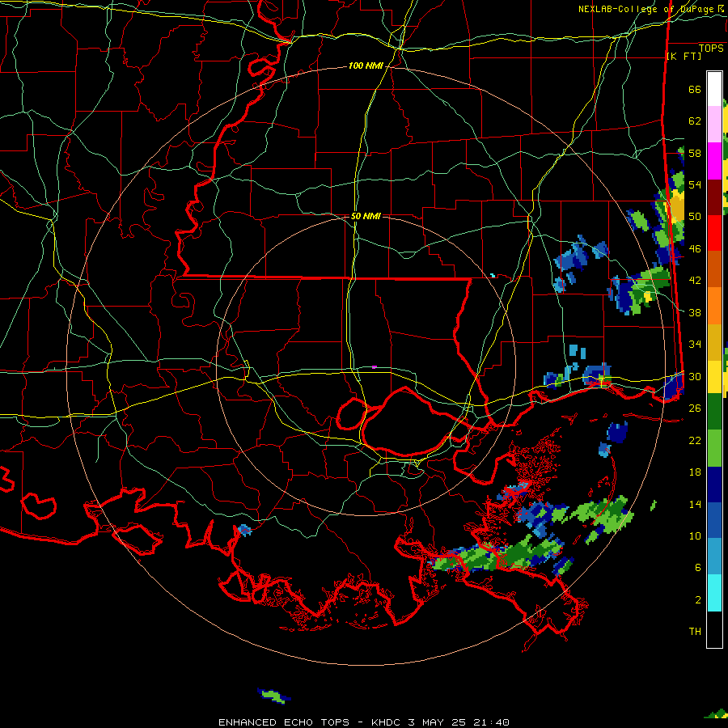Click the light pink legend swatch
Image resolution: width=728 pixels, height=728 pixels.
pos(714,125)
